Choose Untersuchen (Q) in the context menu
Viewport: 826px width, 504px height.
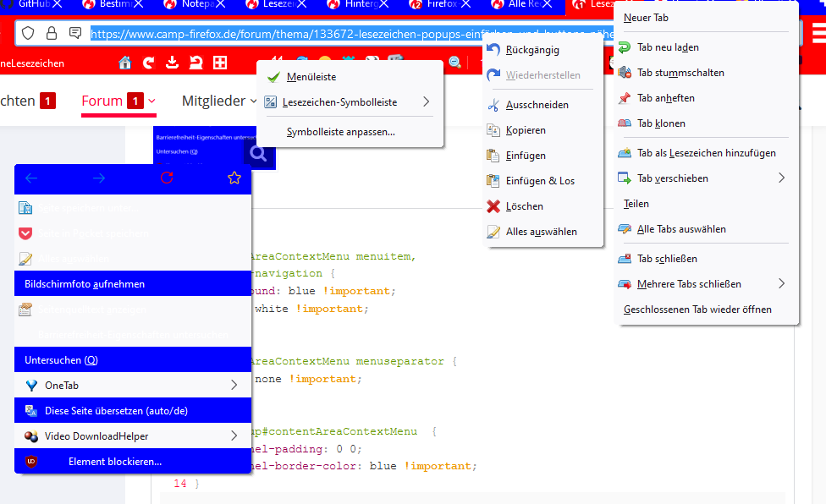point(133,360)
